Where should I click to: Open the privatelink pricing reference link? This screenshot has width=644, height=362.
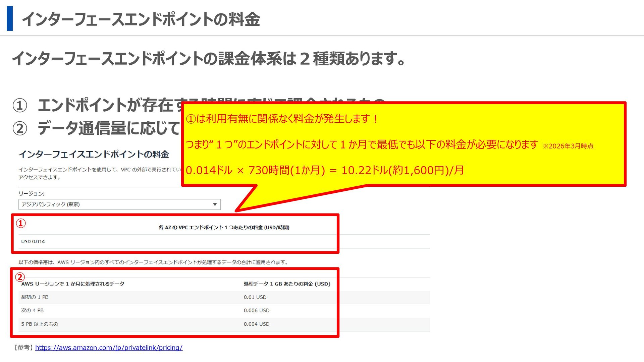click(x=109, y=348)
